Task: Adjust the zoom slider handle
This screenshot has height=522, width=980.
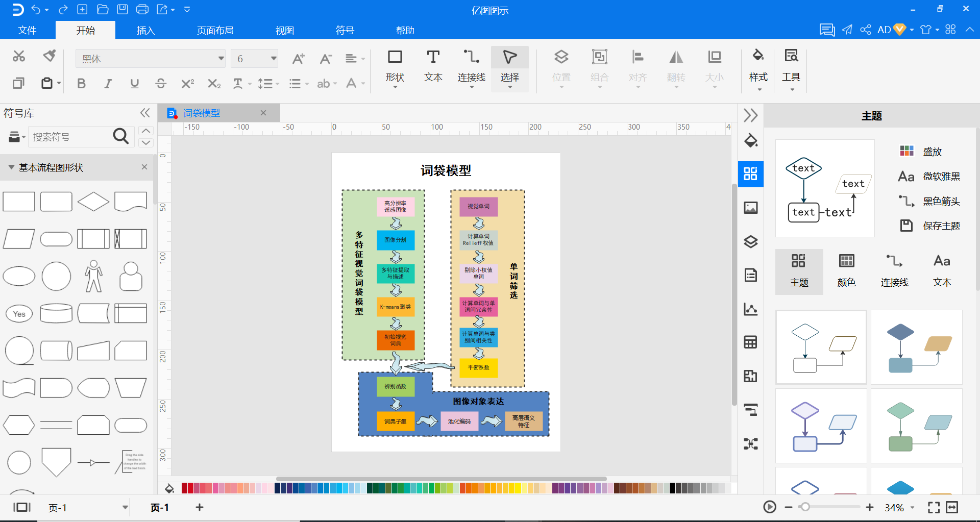Action: [805, 507]
